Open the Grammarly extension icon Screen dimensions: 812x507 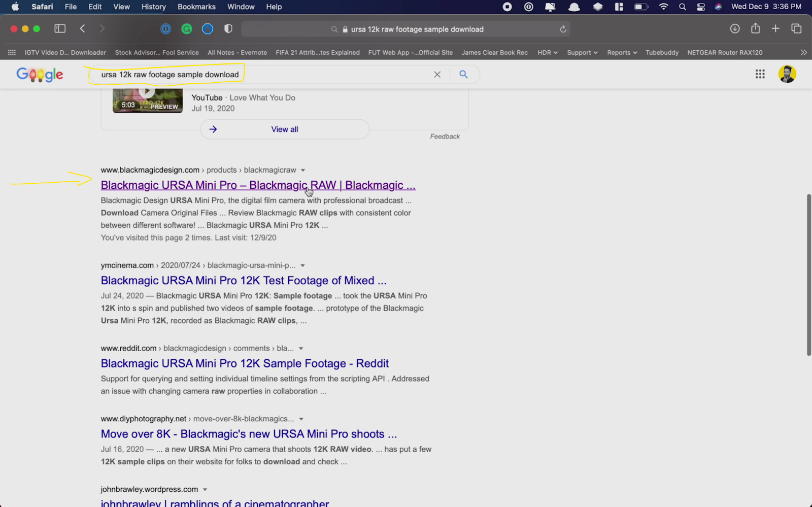pyautogui.click(x=187, y=29)
